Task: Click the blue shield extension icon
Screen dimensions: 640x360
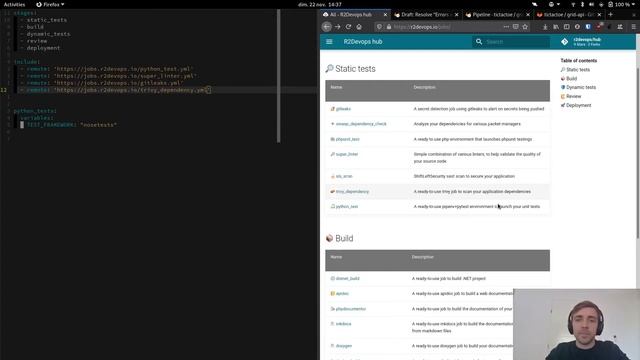Action: coord(588,27)
